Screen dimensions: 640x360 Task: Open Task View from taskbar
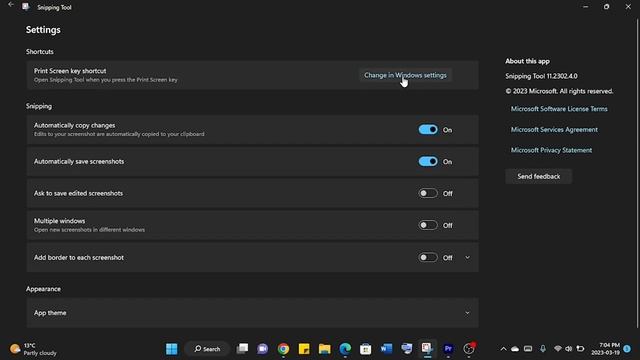tap(242, 349)
